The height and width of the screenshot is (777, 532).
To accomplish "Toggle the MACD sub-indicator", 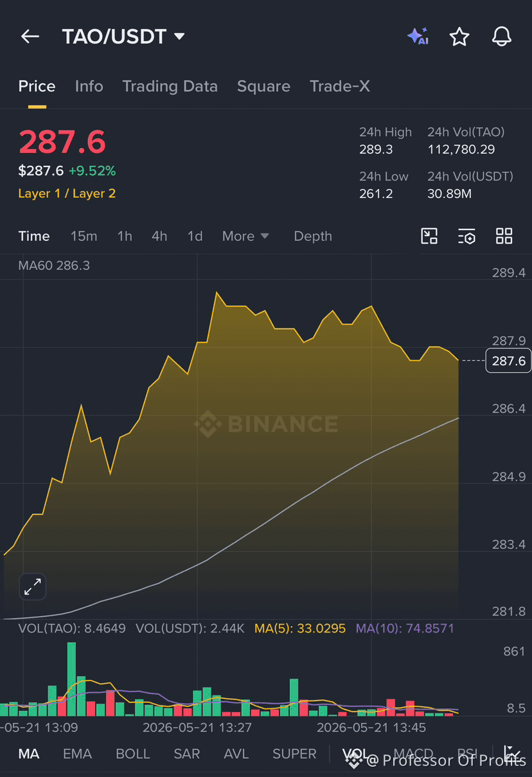I will click(x=413, y=753).
